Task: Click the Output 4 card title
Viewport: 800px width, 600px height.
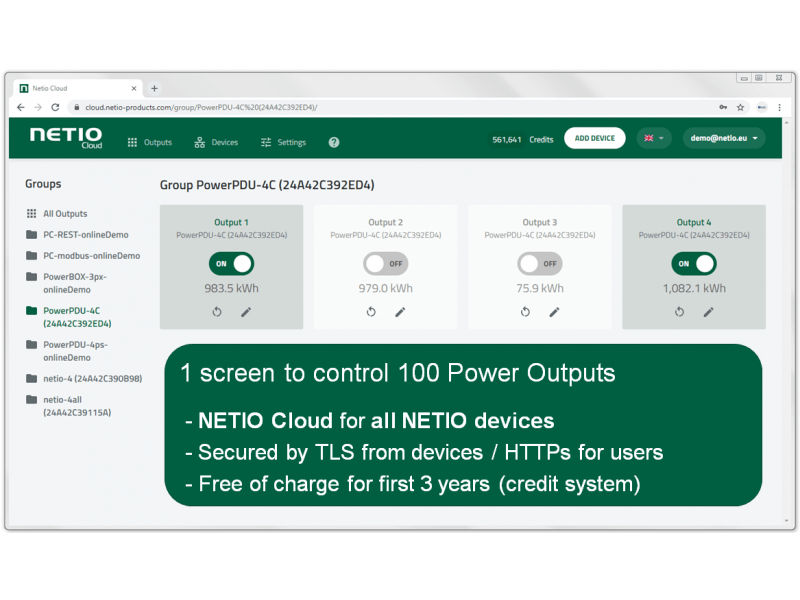Action: [694, 222]
